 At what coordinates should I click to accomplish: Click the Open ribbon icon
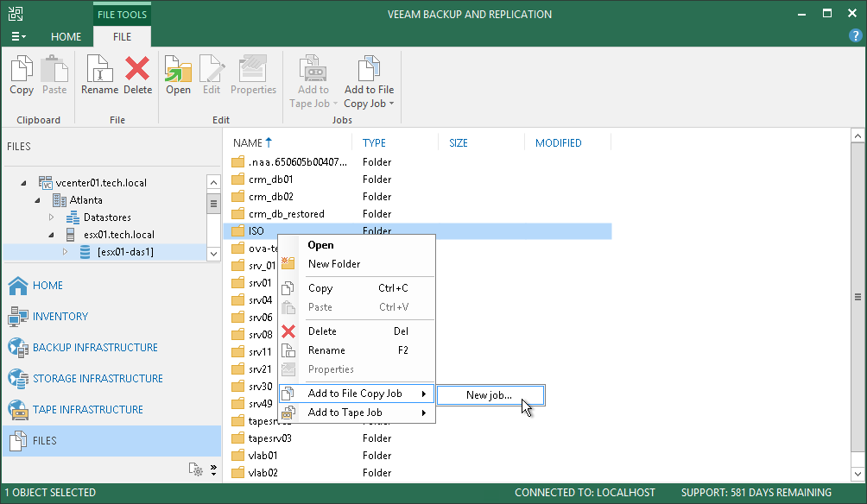[x=178, y=74]
